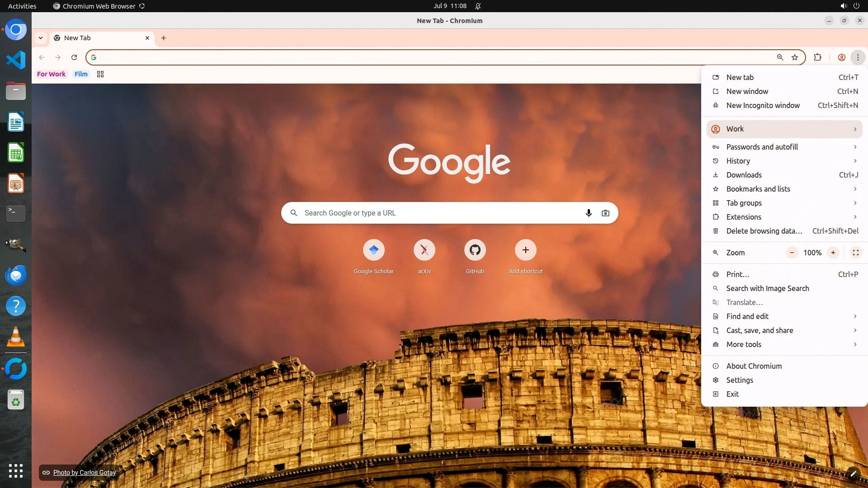Image resolution: width=868 pixels, height=488 pixels.
Task: Open the tab groups grid icon in bookmarks bar
Action: coord(100,74)
